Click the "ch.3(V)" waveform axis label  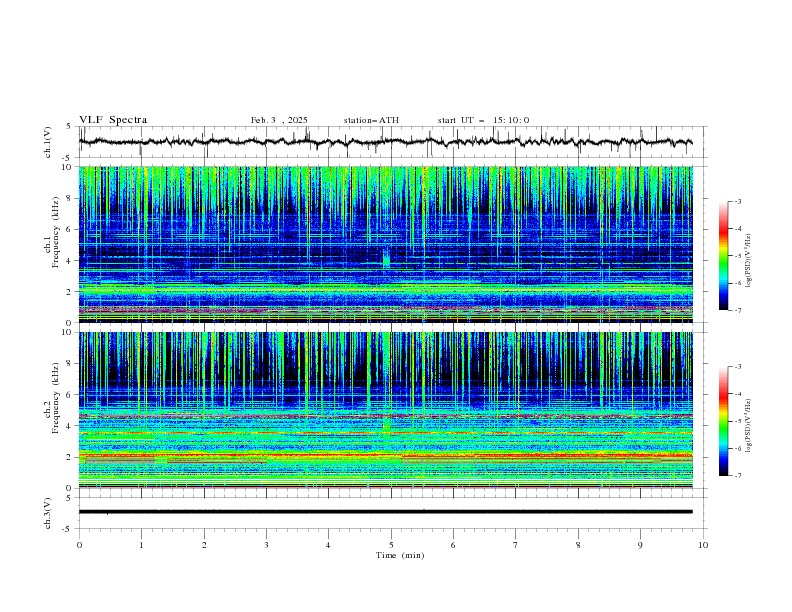coord(48,513)
